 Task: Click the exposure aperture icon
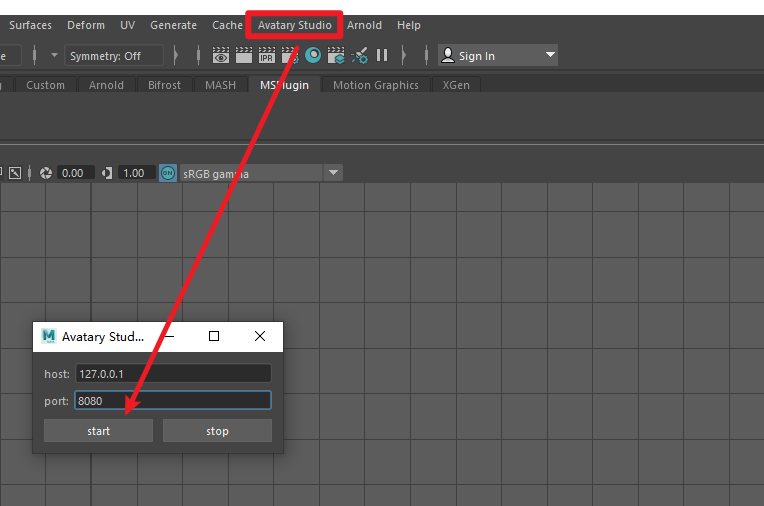click(x=46, y=173)
